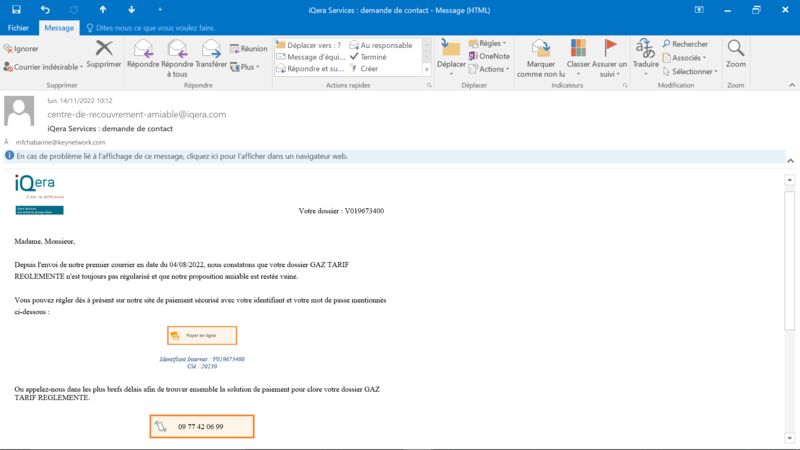The image size is (800, 450).
Task: Send the message to OneNote
Action: pos(489,56)
